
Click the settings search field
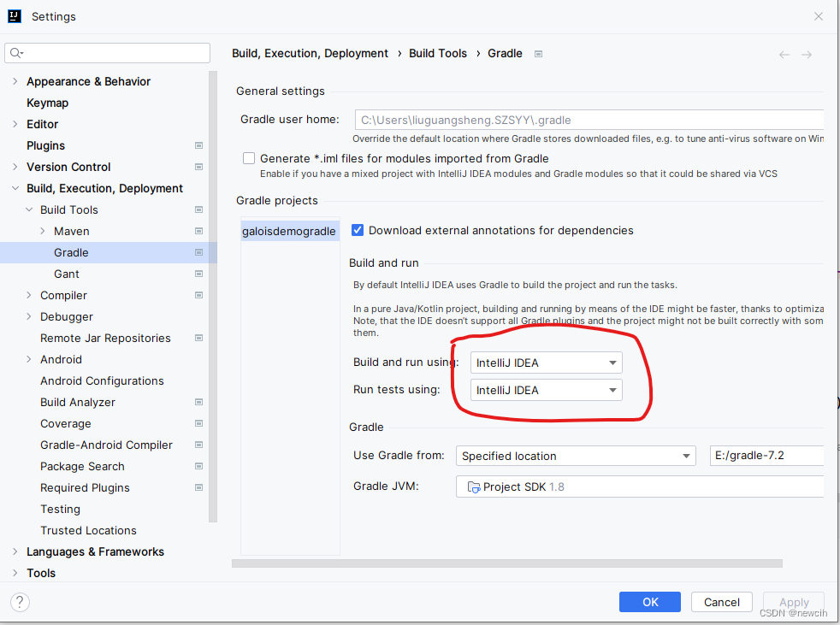point(107,52)
